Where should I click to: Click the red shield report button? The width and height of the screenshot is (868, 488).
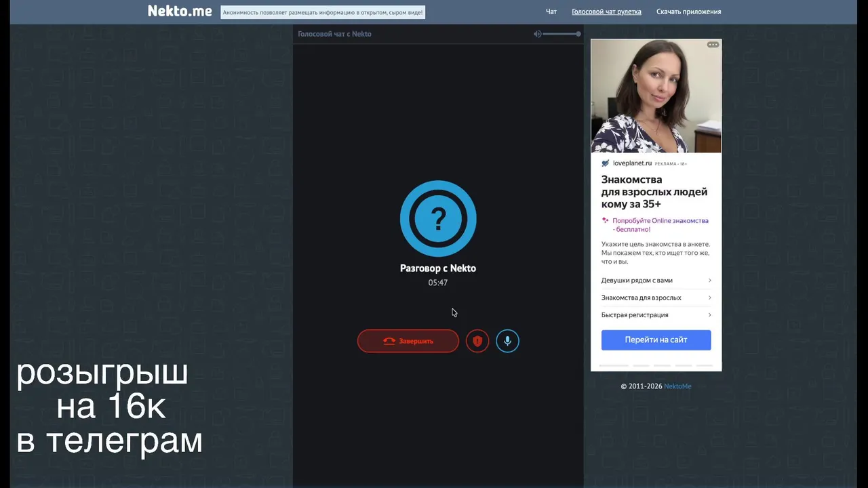[x=477, y=341]
